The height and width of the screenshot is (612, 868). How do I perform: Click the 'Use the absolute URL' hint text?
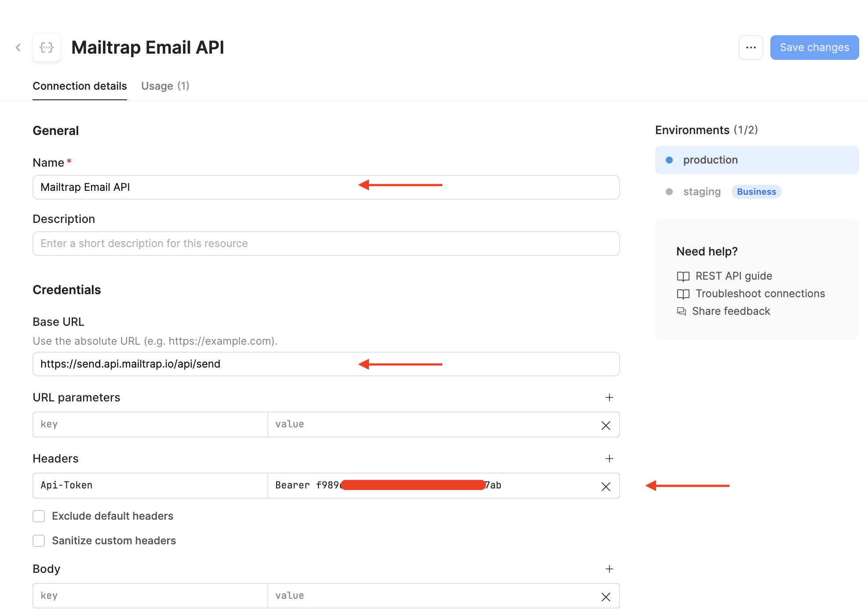pyautogui.click(x=155, y=341)
